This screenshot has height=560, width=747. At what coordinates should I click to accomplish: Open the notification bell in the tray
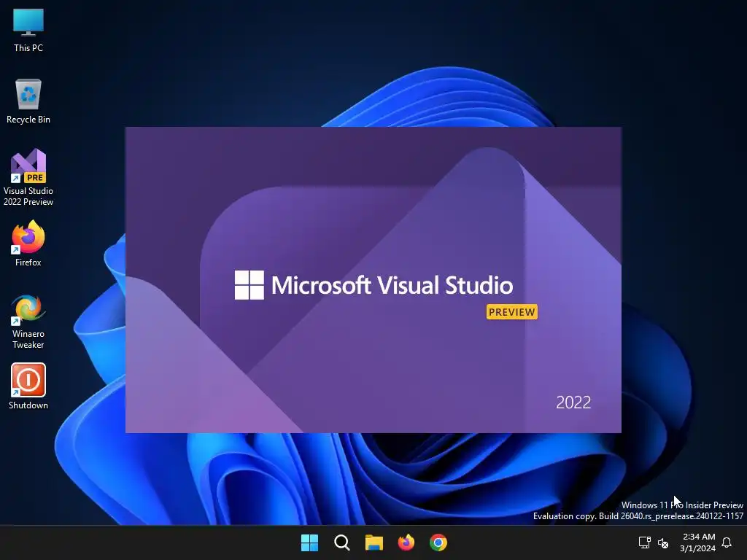[727, 542]
